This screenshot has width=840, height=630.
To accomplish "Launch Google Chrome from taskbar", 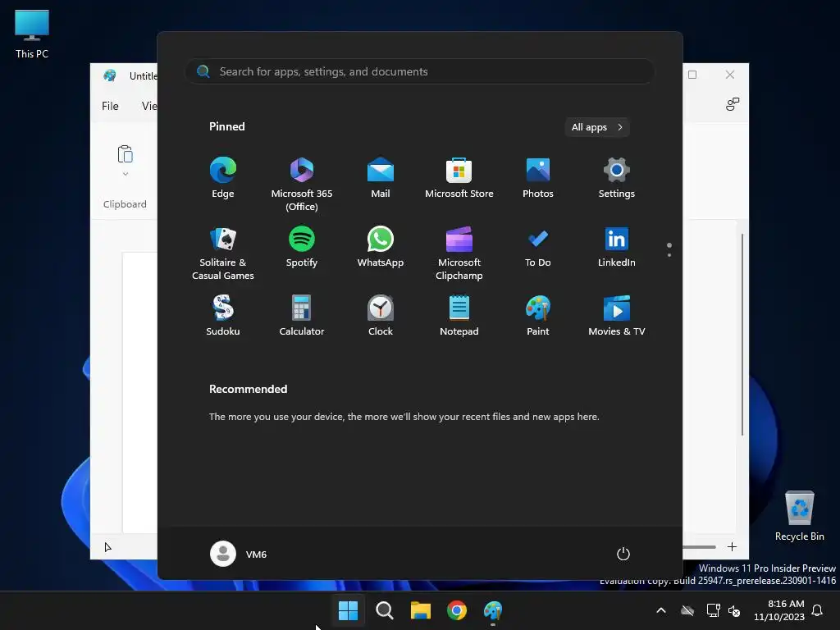I will coord(456,610).
